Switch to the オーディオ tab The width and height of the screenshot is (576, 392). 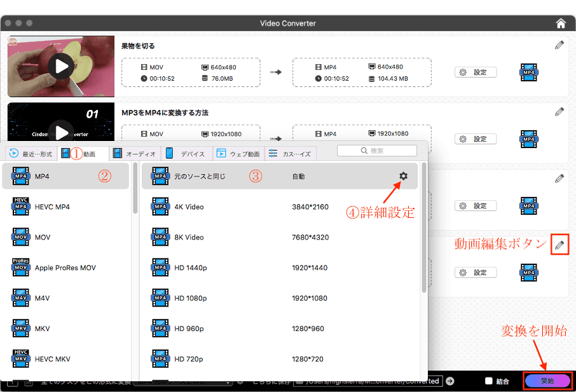[134, 153]
